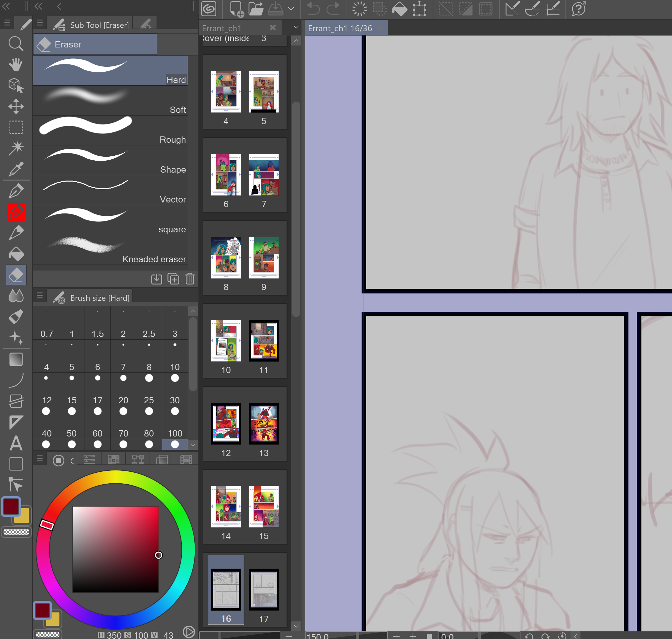Image resolution: width=672 pixels, height=639 pixels.
Task: Open the Save options dropdown chevron
Action: click(291, 10)
